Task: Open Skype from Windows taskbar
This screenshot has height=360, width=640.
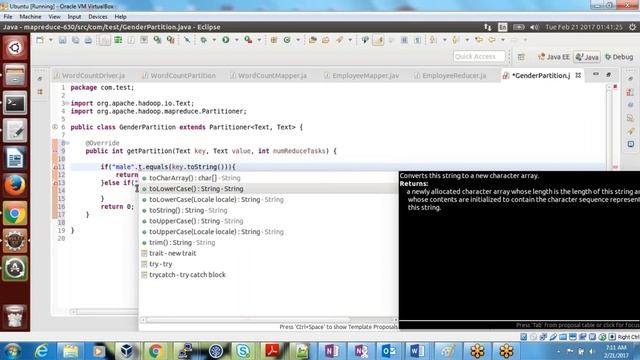Action: point(243,351)
